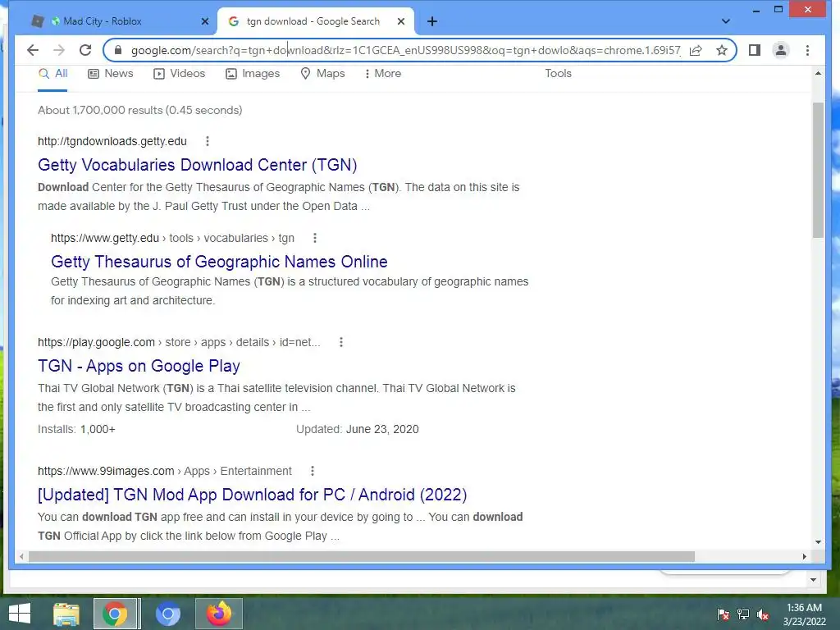
Task: Click the horizontal scroll left arrow
Action: 21,557
